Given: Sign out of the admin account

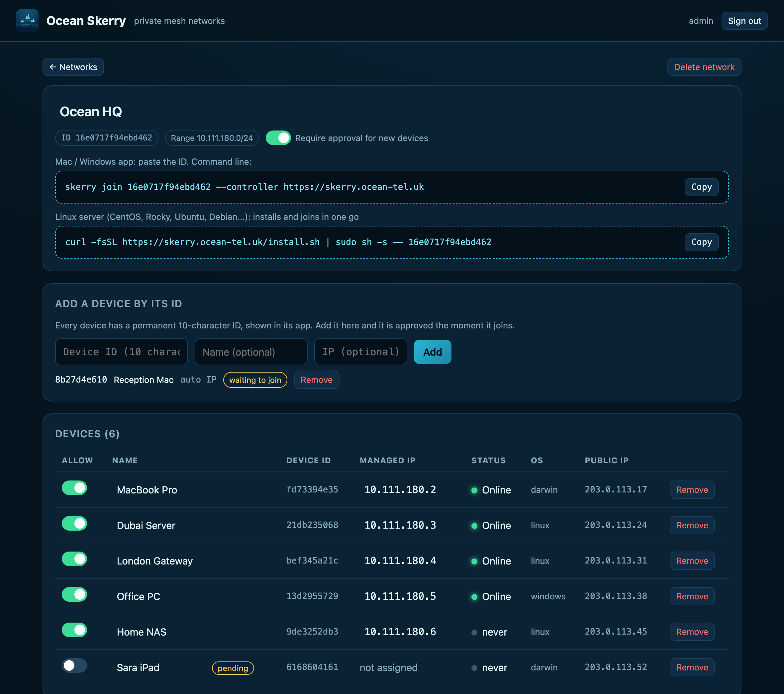Looking at the screenshot, I should coord(744,21).
